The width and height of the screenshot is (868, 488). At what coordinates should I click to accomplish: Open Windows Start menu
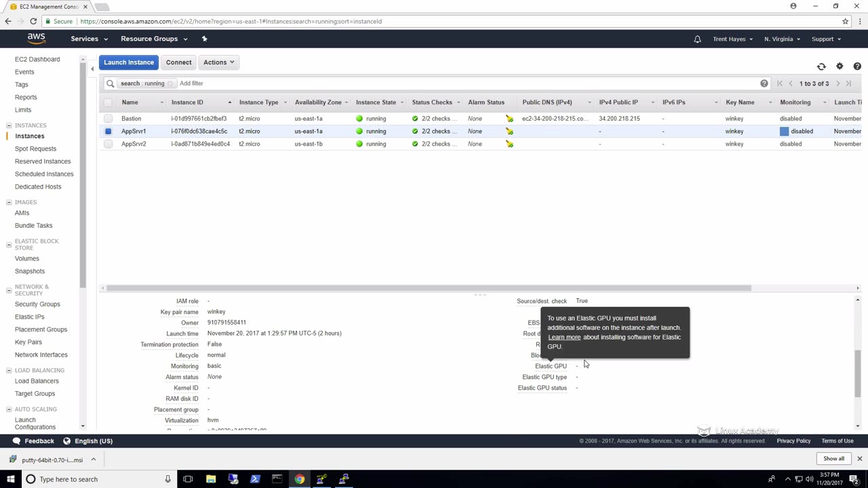(11, 479)
